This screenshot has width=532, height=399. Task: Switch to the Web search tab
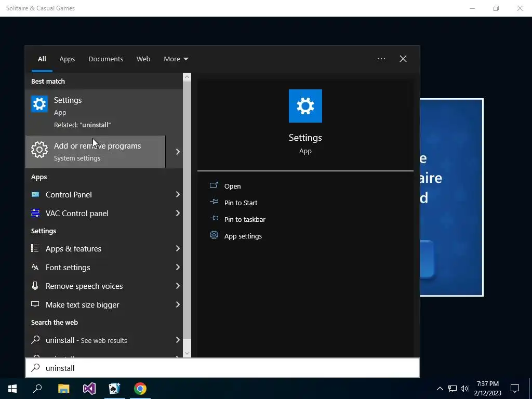click(143, 59)
